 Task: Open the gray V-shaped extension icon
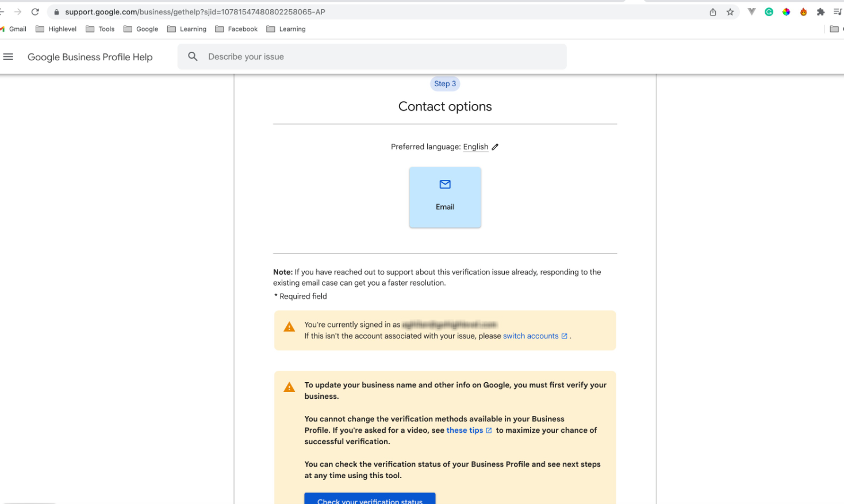coord(751,12)
